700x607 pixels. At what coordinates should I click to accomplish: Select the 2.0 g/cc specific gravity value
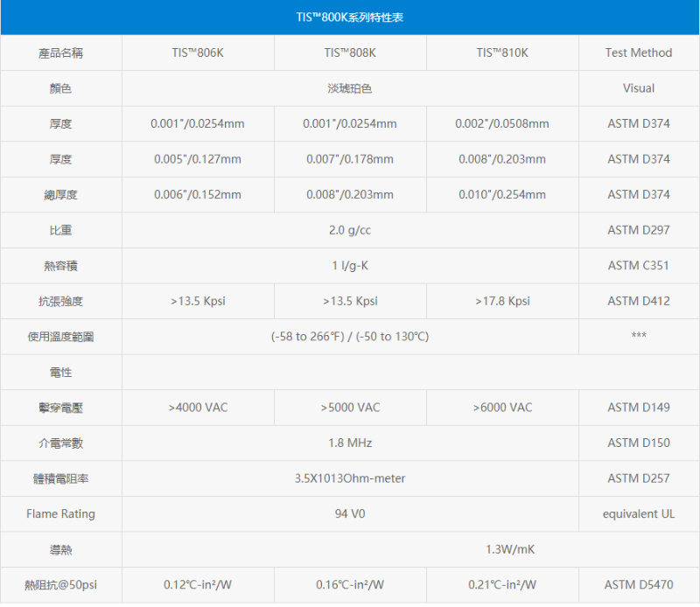(x=350, y=230)
